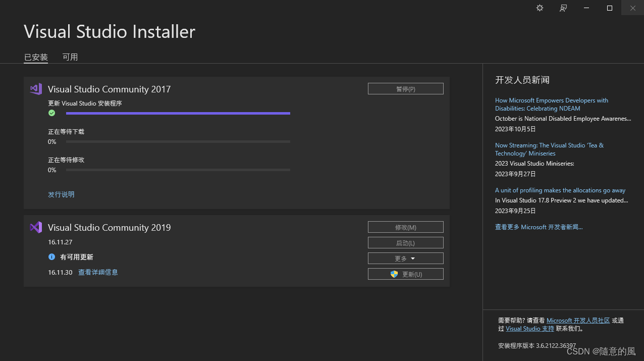Switch to the 可用 tab

coord(70,57)
